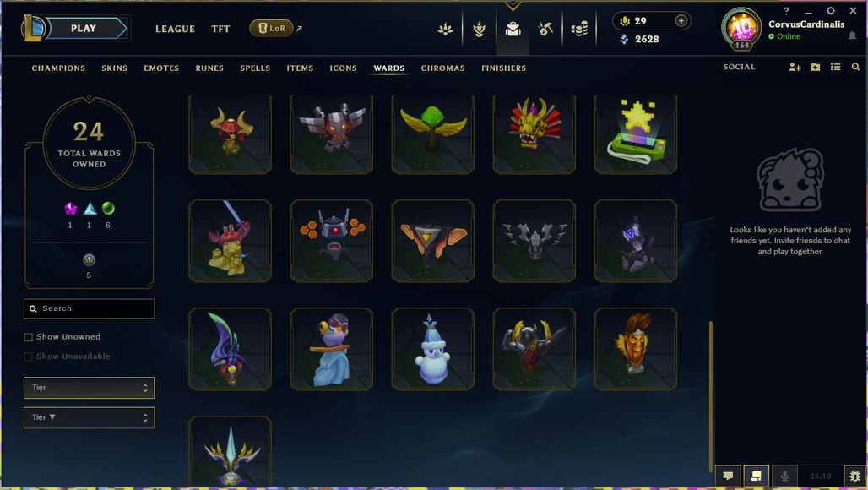Click the ward list scrollbar
The image size is (868, 490).
(710, 395)
